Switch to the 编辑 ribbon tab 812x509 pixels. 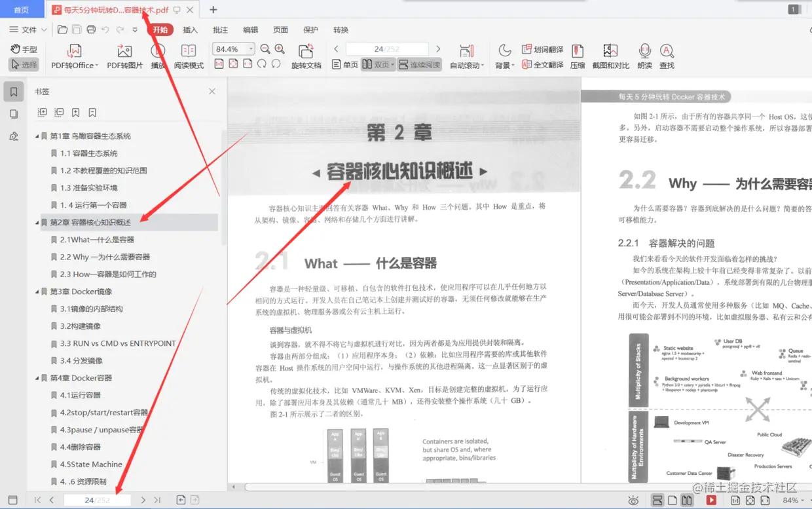tap(250, 29)
